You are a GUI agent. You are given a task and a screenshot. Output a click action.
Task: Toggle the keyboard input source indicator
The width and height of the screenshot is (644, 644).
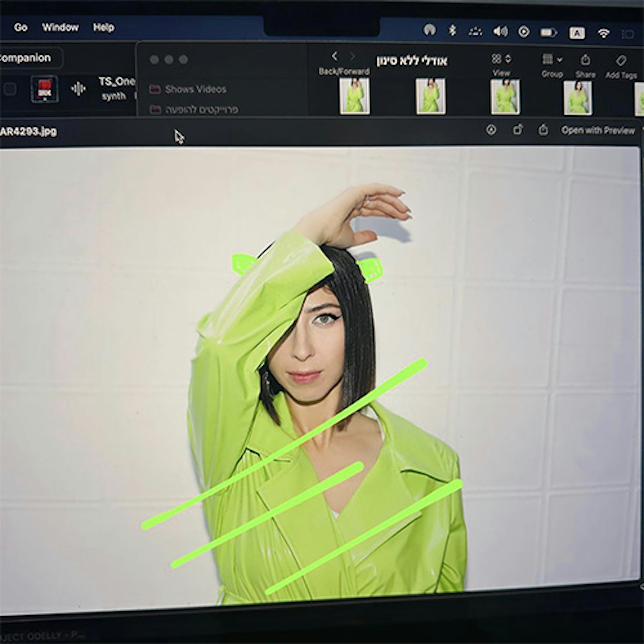tap(577, 33)
